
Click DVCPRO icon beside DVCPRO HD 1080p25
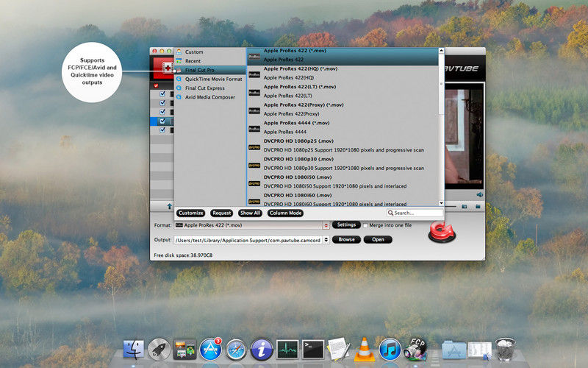click(x=254, y=147)
